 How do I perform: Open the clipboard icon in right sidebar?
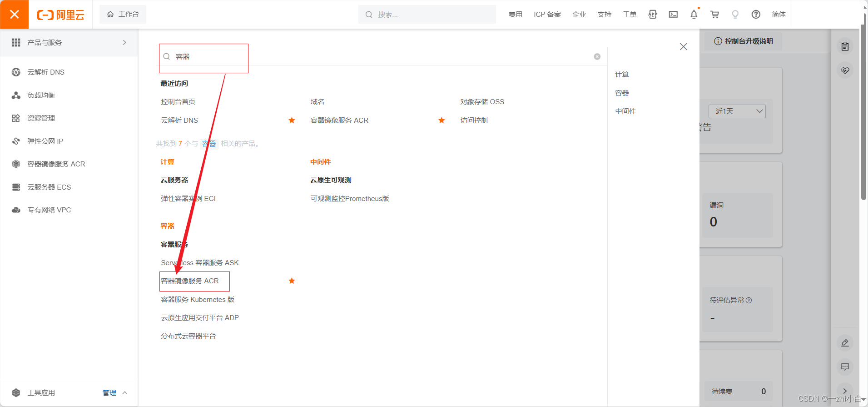(845, 47)
